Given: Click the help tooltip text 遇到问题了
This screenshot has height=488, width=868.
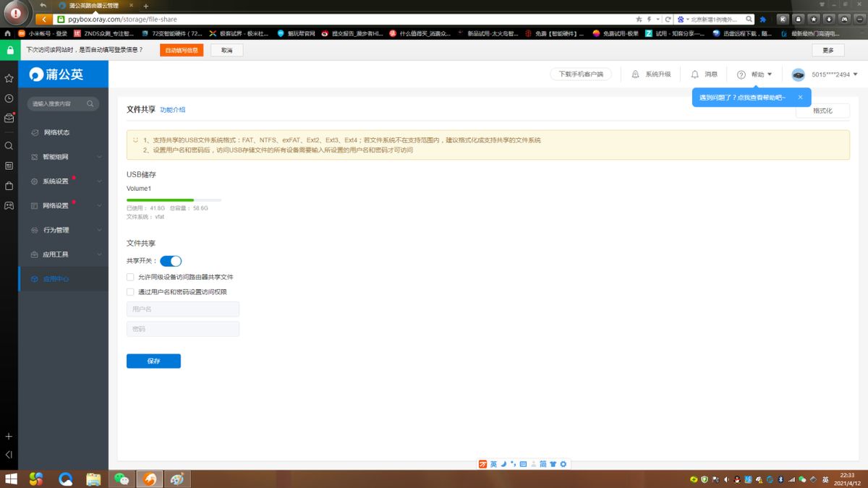Looking at the screenshot, I should [x=741, y=97].
